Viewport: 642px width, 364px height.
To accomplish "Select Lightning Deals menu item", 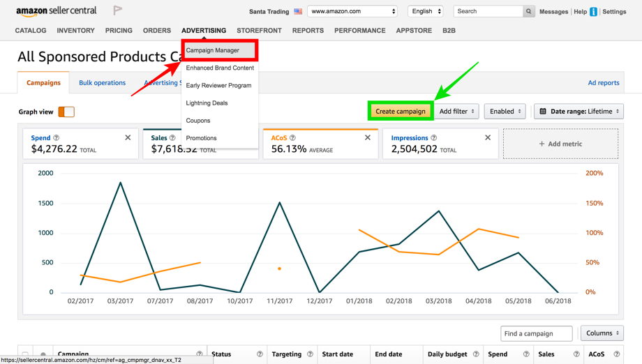I will 220,103.
